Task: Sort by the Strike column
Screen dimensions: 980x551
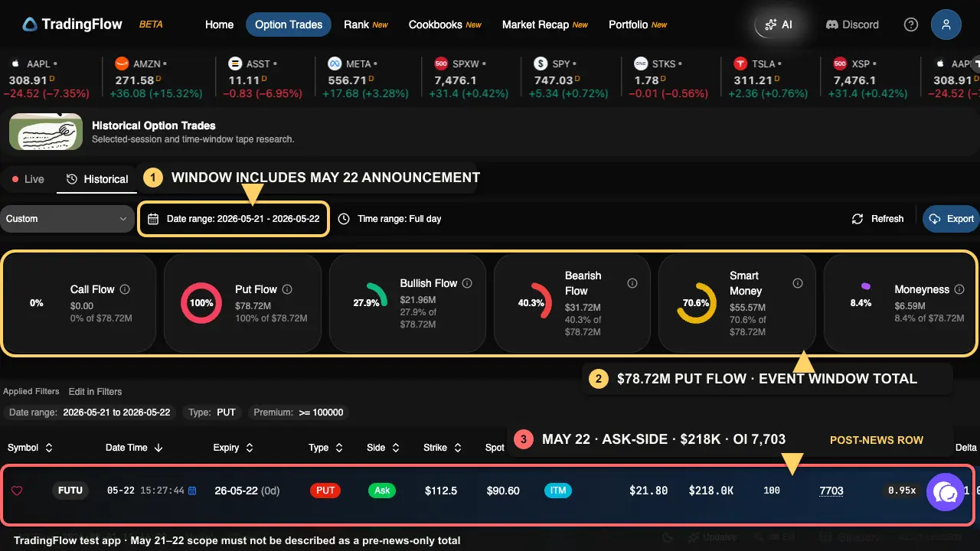Action: click(443, 448)
